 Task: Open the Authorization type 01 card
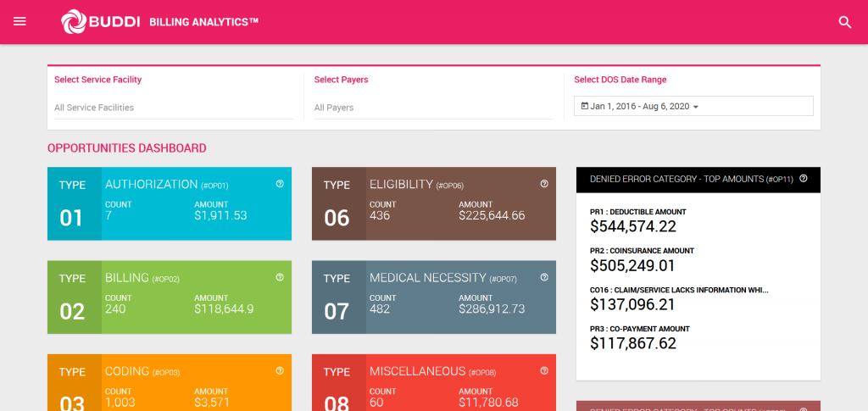(170, 203)
